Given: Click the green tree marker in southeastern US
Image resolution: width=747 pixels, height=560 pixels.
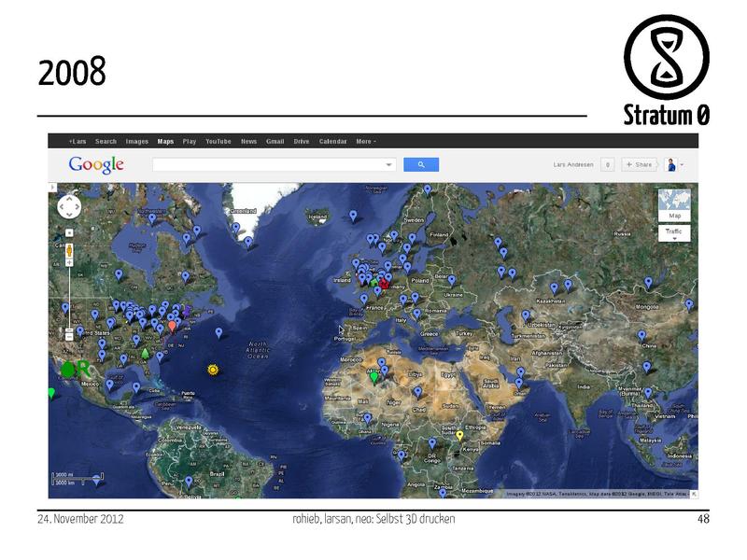Looking at the screenshot, I should tap(145, 353).
